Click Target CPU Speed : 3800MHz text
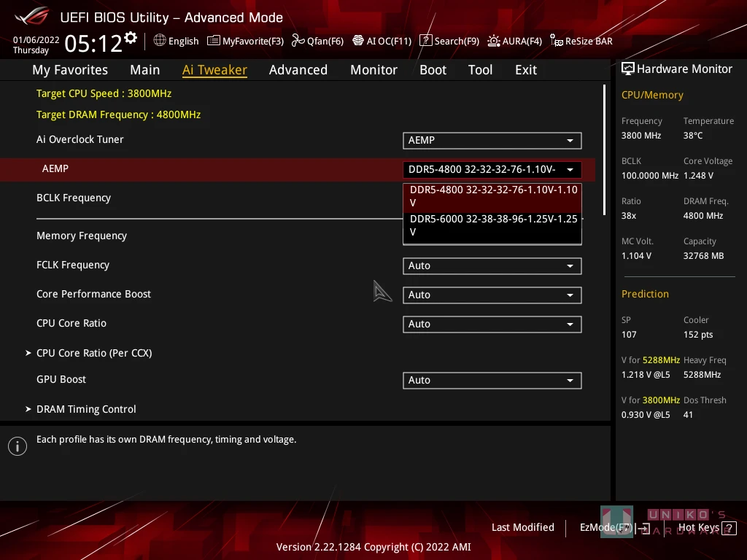747x560 pixels. [x=104, y=93]
